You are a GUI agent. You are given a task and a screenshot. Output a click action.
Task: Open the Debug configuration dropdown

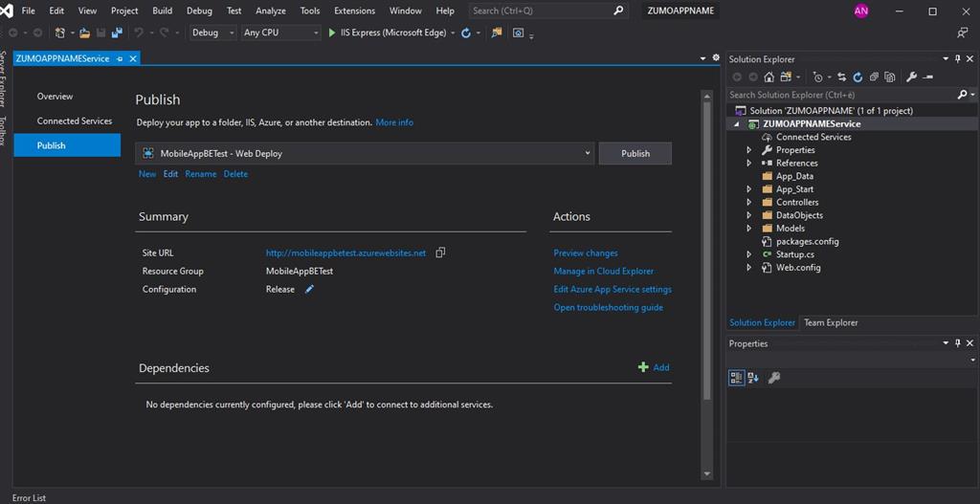click(213, 33)
